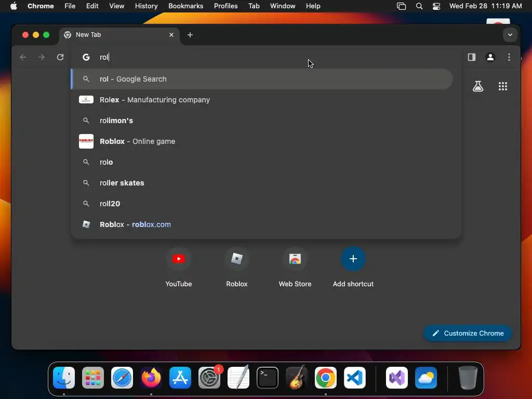Open the Chrome side panel

472,57
